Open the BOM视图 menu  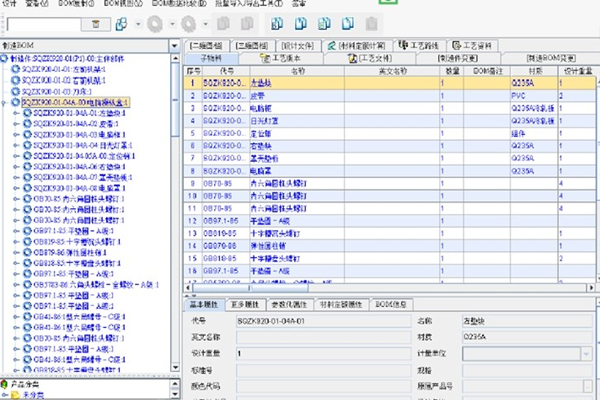[x=123, y=3]
